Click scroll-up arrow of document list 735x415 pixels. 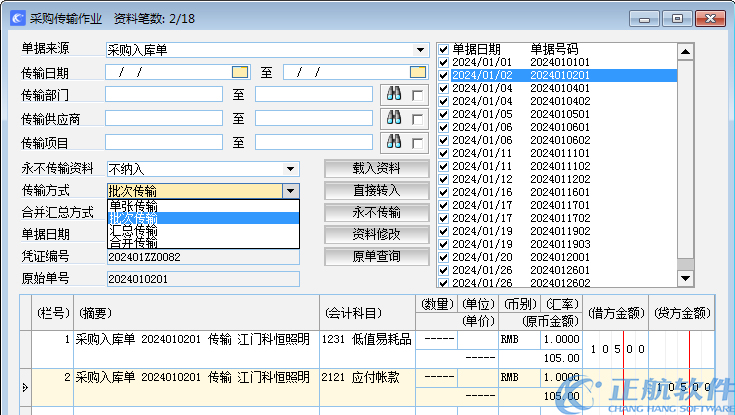coord(685,49)
